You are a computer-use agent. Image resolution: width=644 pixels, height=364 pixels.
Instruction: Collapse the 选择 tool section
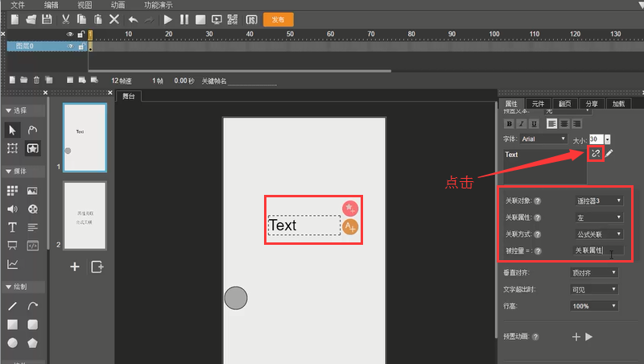(8, 110)
